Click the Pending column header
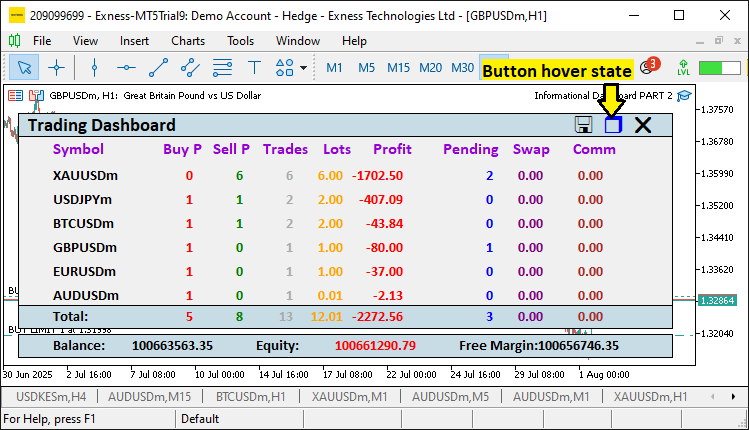Image resolution: width=749 pixels, height=430 pixels. point(471,149)
